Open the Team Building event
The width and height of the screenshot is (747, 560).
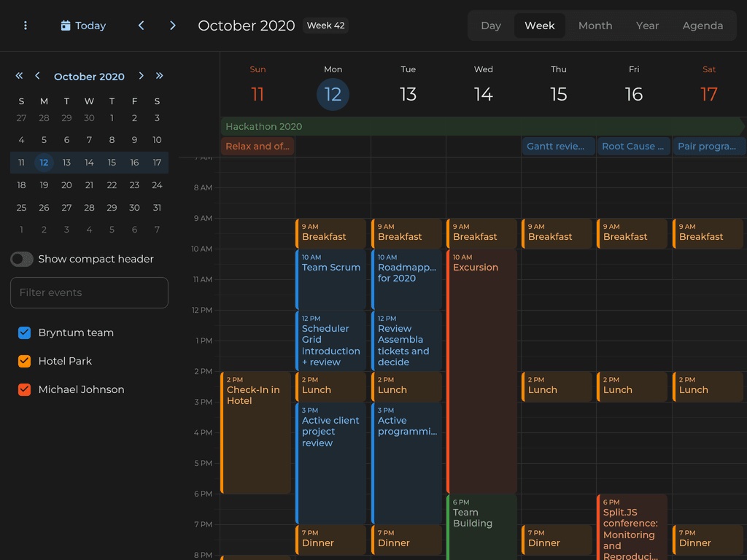click(481, 526)
